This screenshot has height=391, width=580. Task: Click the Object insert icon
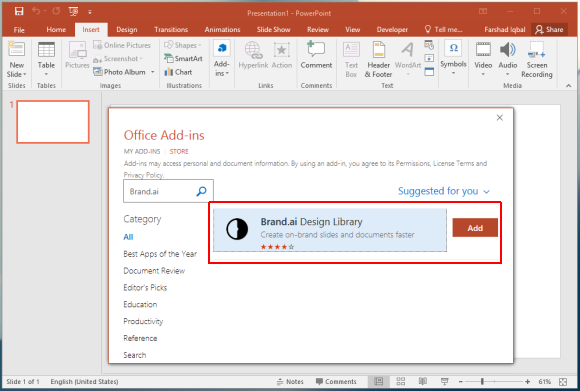[429, 72]
